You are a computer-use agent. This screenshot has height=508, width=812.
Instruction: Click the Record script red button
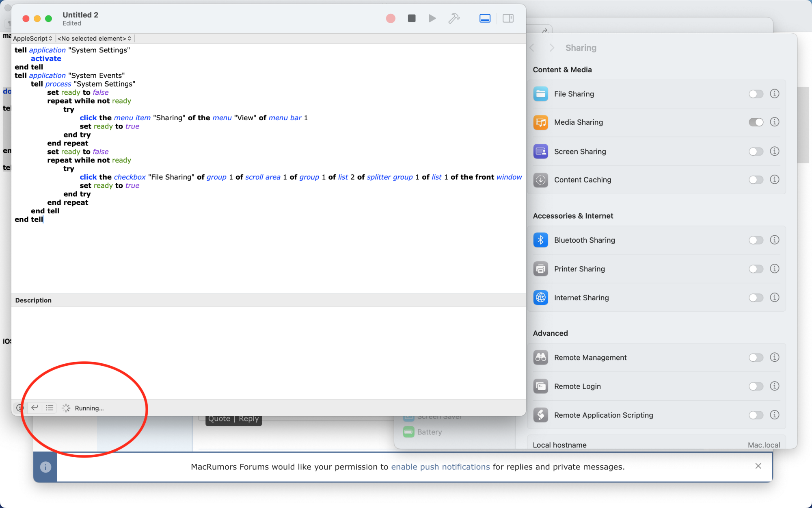[x=390, y=19]
